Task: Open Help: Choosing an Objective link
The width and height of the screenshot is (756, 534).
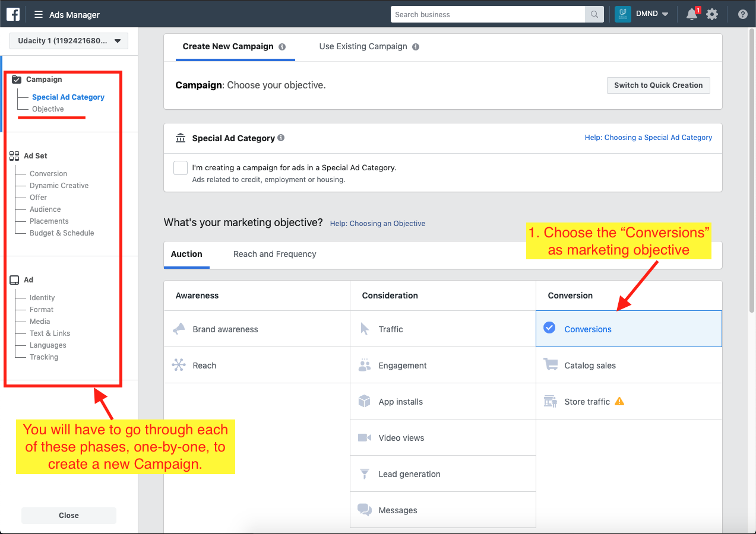Action: pyautogui.click(x=378, y=224)
